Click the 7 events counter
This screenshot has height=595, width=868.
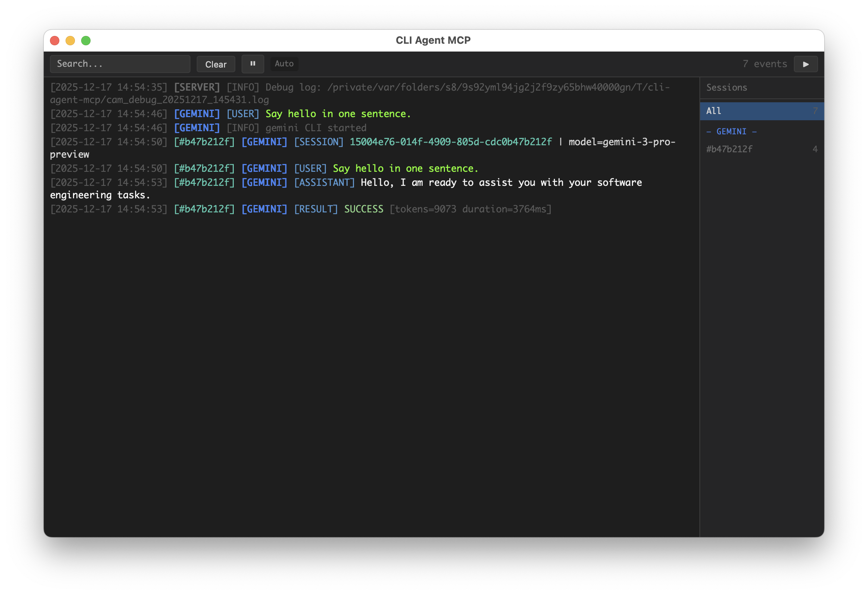765,64
